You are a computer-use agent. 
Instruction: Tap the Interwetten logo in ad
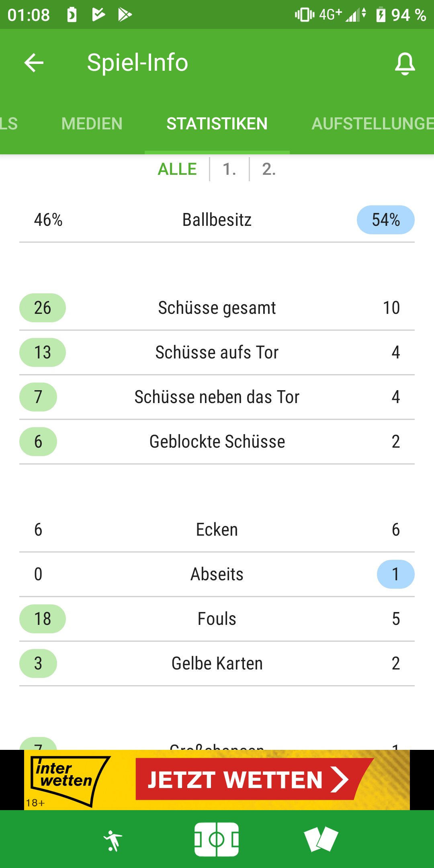[68, 780]
